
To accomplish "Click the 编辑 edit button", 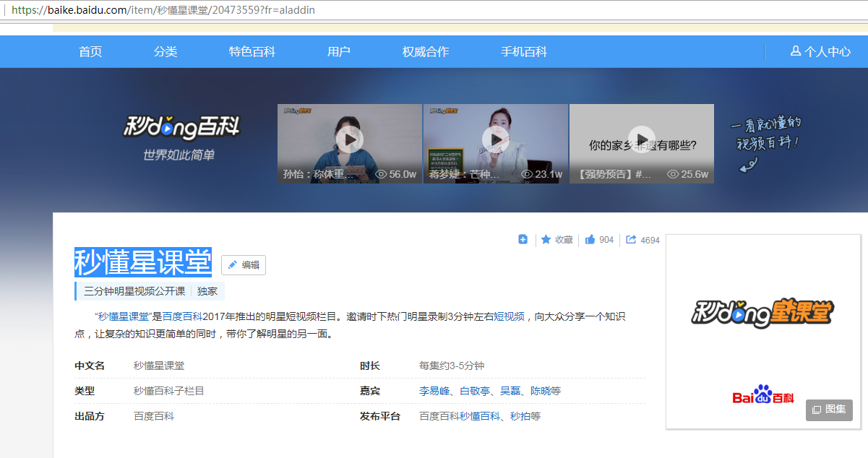I will pos(244,265).
